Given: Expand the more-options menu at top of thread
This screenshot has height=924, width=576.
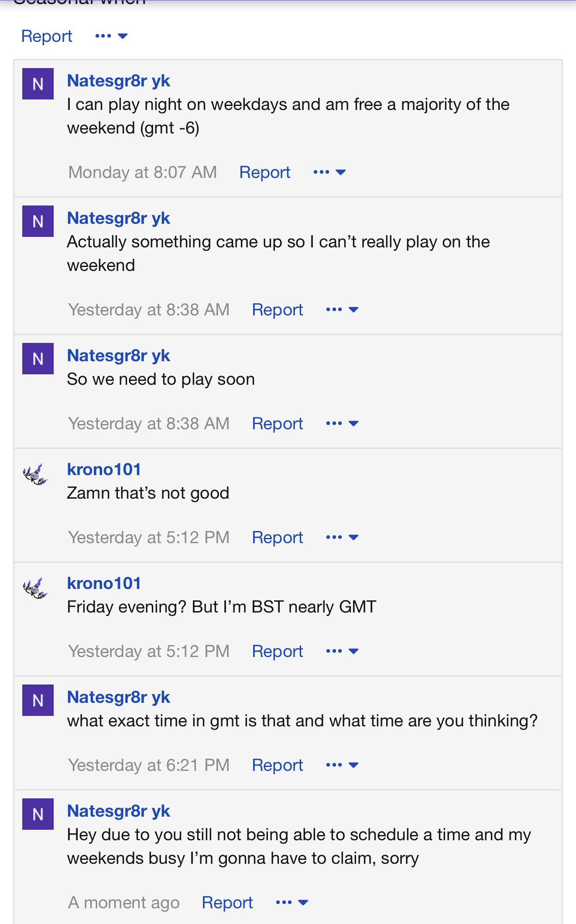Looking at the screenshot, I should [x=111, y=36].
